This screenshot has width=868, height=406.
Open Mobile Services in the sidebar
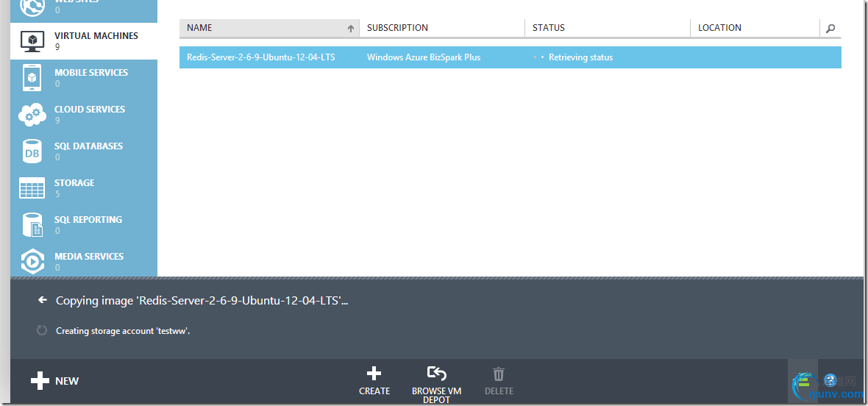point(84,78)
